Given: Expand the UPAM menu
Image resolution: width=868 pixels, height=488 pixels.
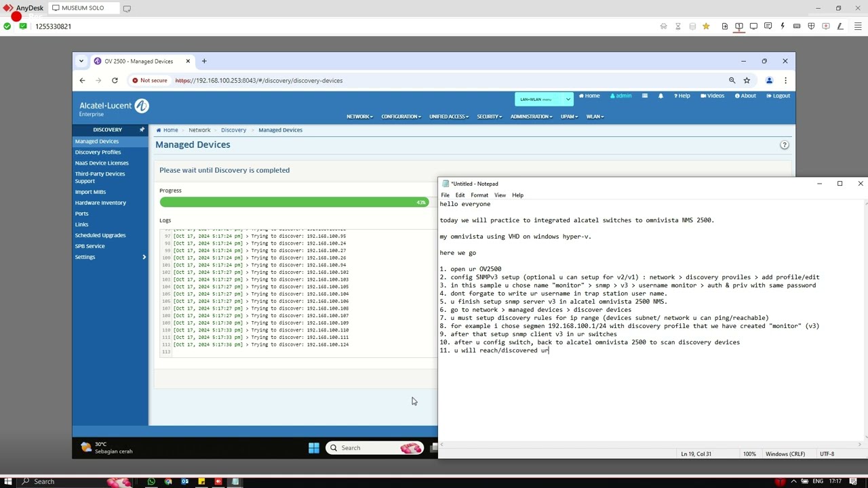Looking at the screenshot, I should point(569,117).
